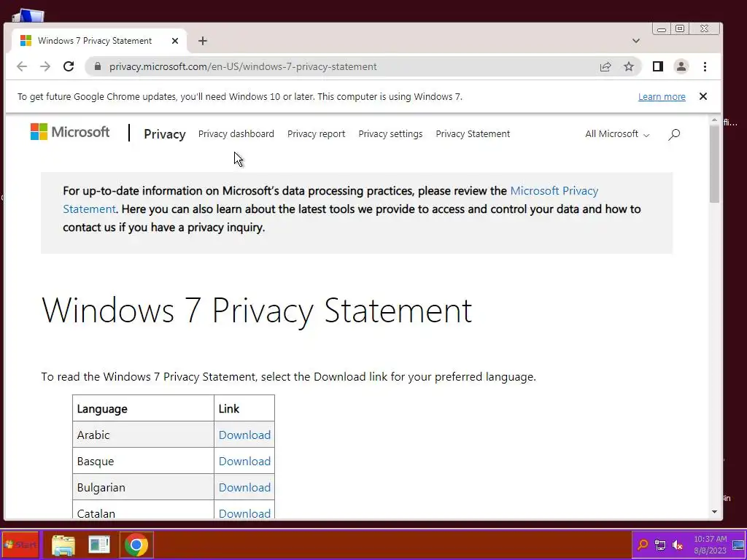Download the Bulgarian privacy statement

pos(244,487)
